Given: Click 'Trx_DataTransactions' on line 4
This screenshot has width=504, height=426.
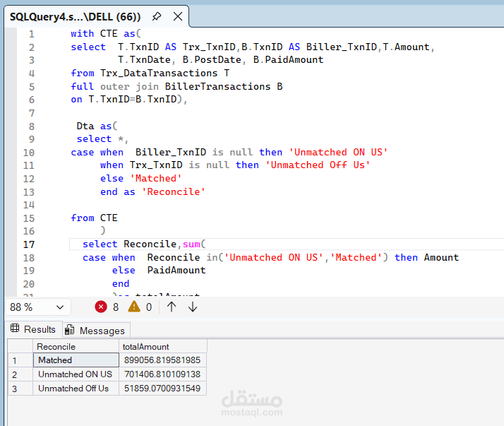Looking at the screenshot, I should tap(159, 73).
